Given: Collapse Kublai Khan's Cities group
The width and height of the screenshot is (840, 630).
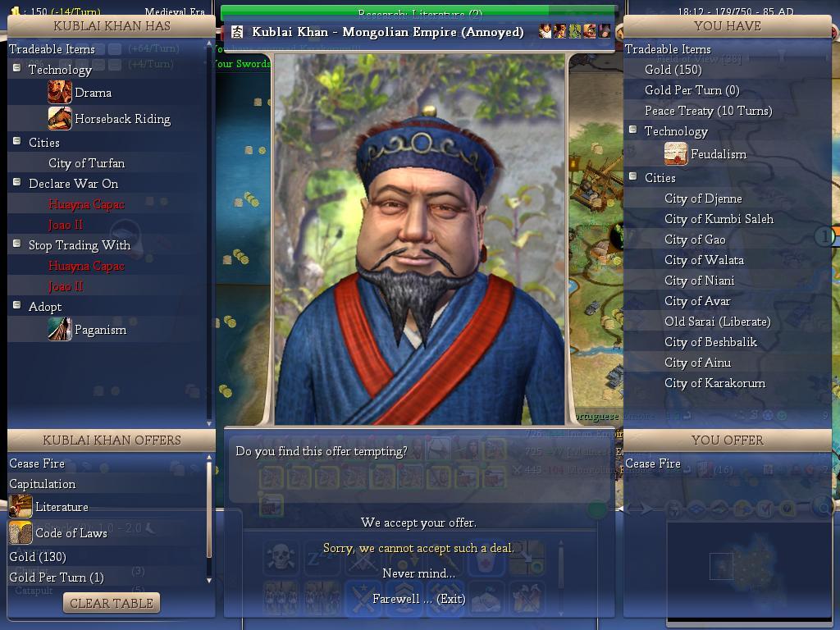Looking at the screenshot, I should point(17,141).
